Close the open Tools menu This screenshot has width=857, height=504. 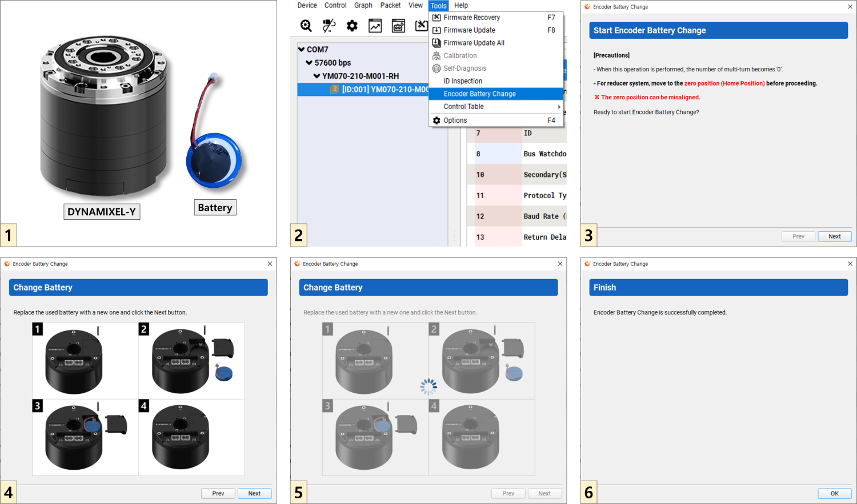(x=439, y=6)
